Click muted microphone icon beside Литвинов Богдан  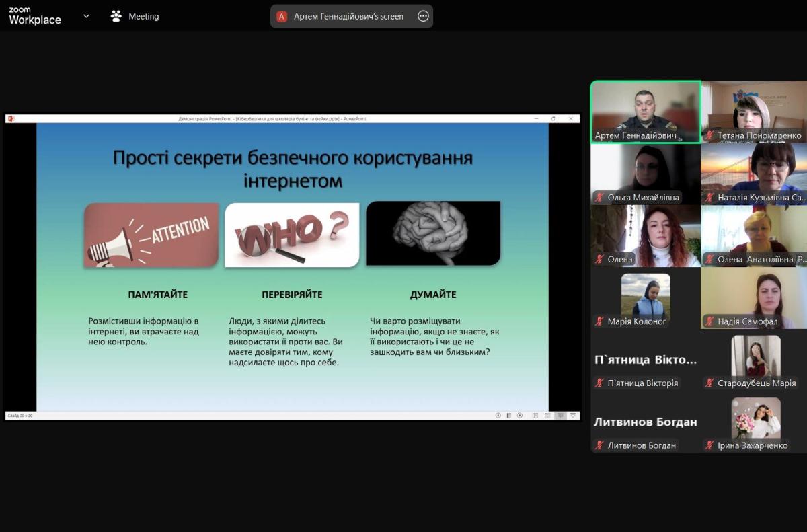tap(599, 445)
